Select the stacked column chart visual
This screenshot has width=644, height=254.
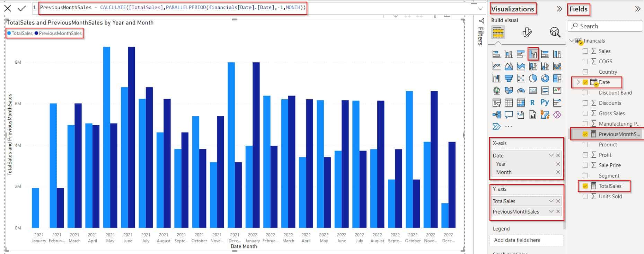[509, 54]
